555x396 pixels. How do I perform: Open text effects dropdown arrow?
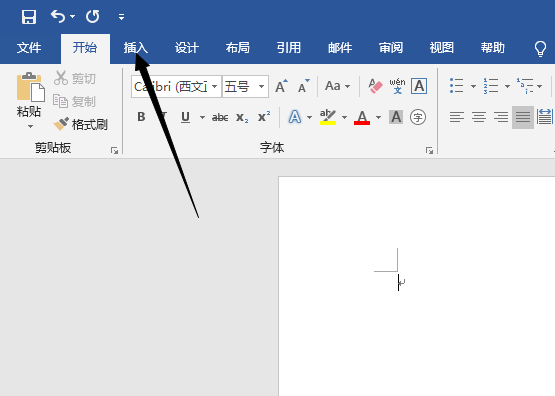click(x=309, y=117)
